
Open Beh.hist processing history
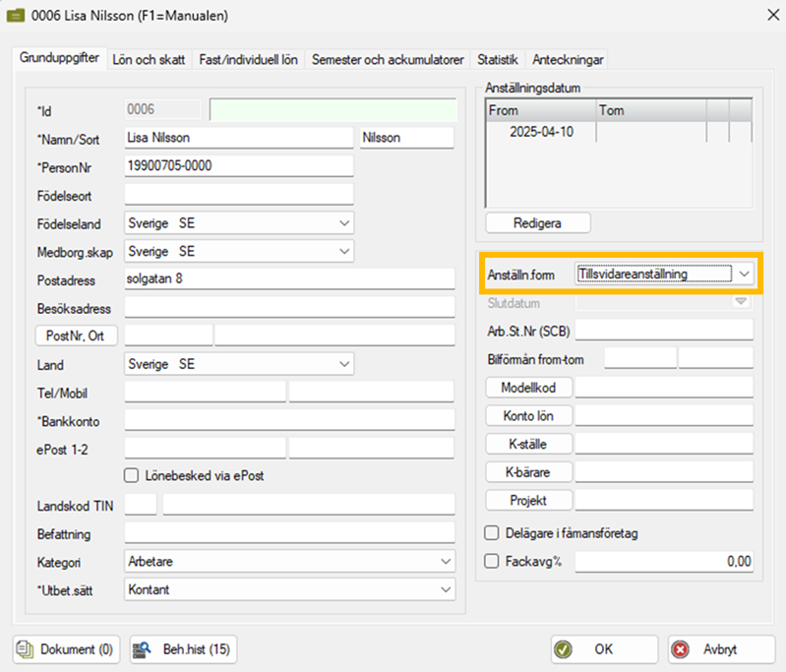point(183,649)
